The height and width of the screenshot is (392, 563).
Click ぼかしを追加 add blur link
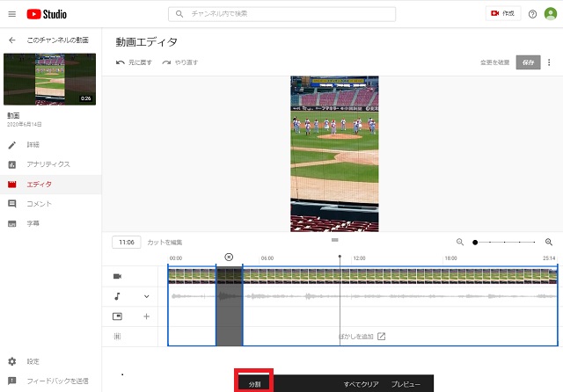(362, 337)
